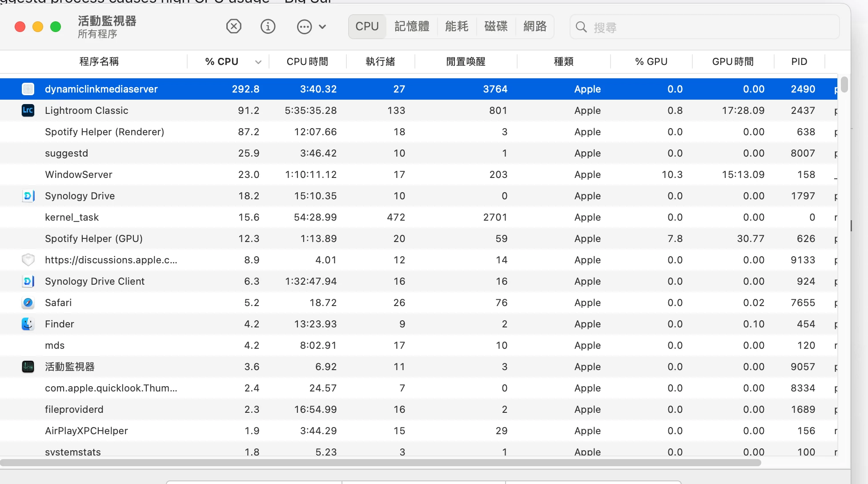Image resolution: width=868 pixels, height=484 pixels.
Task: Click the Lightroom Classic app icon
Action: coord(28,110)
